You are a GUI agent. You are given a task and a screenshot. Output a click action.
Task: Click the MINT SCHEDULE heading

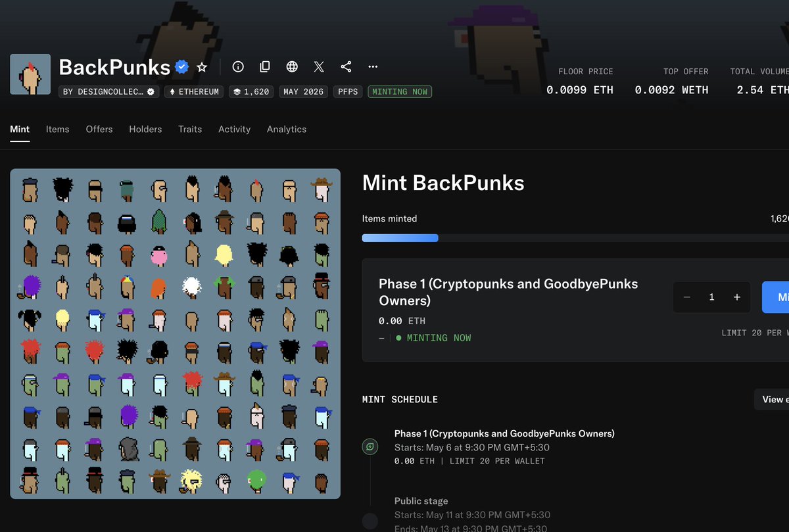point(400,399)
